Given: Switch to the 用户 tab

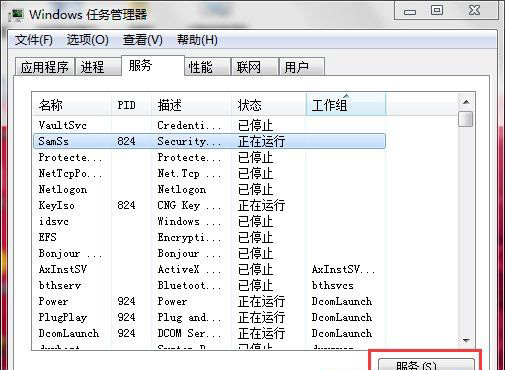Looking at the screenshot, I should click(x=302, y=67).
